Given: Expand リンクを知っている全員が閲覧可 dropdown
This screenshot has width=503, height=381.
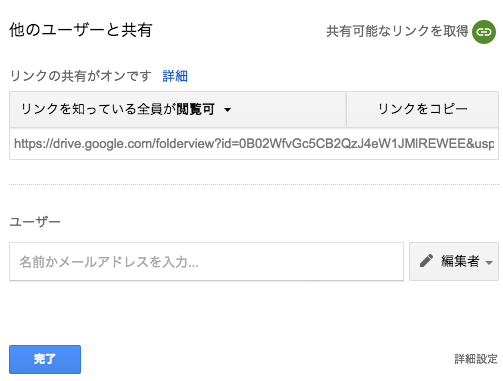Looking at the screenshot, I should [178, 109].
